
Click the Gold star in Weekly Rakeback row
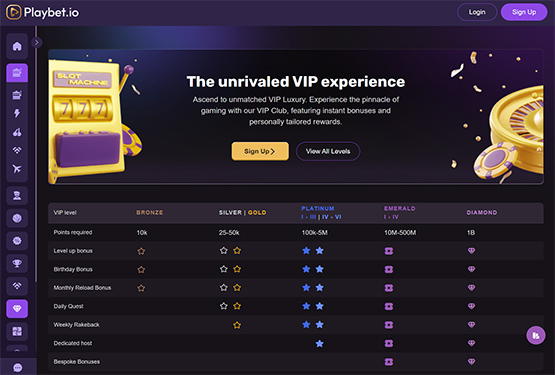[x=237, y=325]
